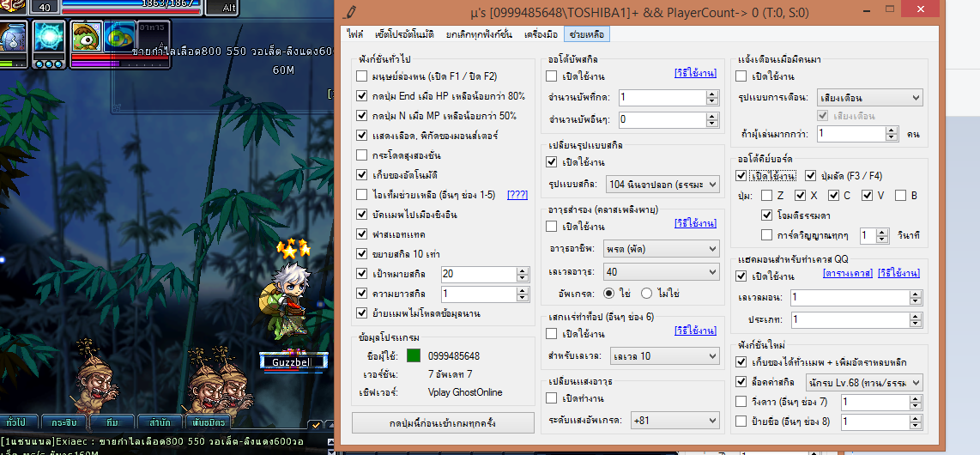Open the เครื่องมือ menu
Screen dimensions: 980x455
coord(541,34)
